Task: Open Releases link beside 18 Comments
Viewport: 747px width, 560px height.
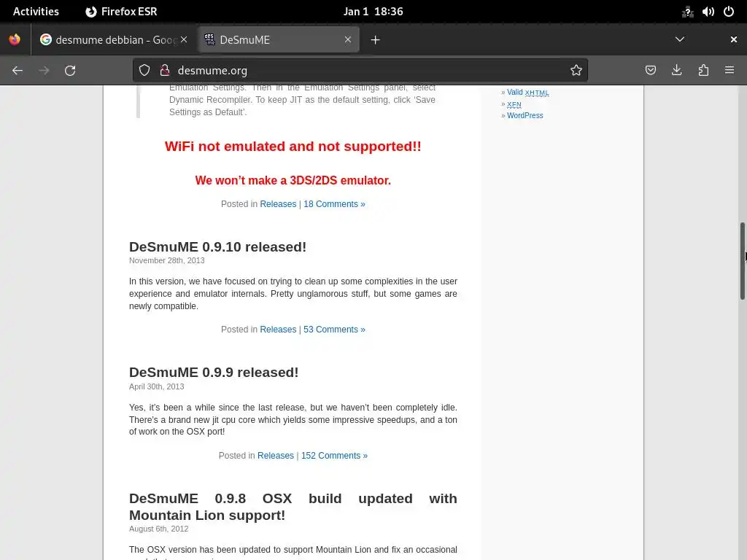Action: pyautogui.click(x=278, y=204)
